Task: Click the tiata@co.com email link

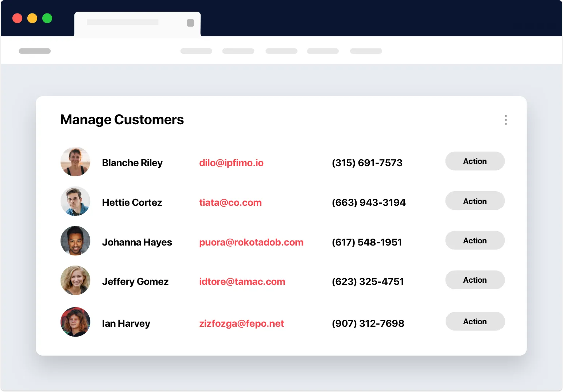Action: point(230,203)
